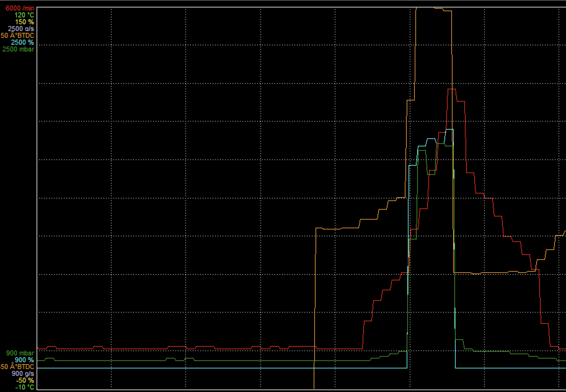
Task: Click where the red trace first rises from idle
Action: [x=362, y=348]
